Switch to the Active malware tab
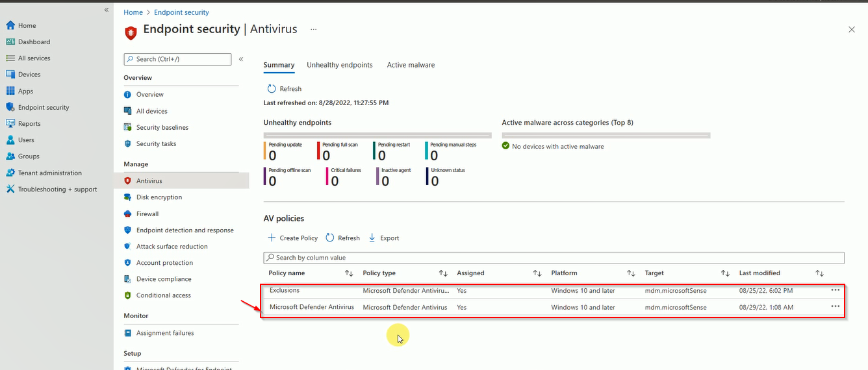This screenshot has width=868, height=370. (x=411, y=65)
